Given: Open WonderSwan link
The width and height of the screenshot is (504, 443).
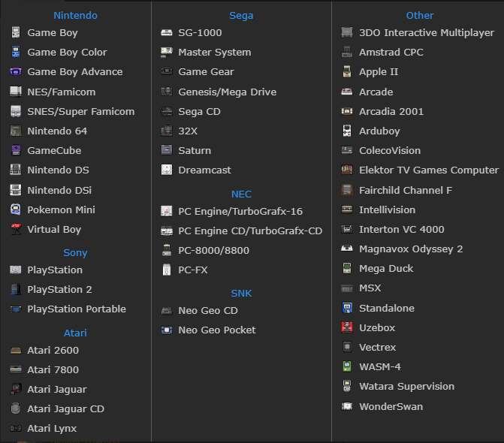Looking at the screenshot, I should 391,406.
